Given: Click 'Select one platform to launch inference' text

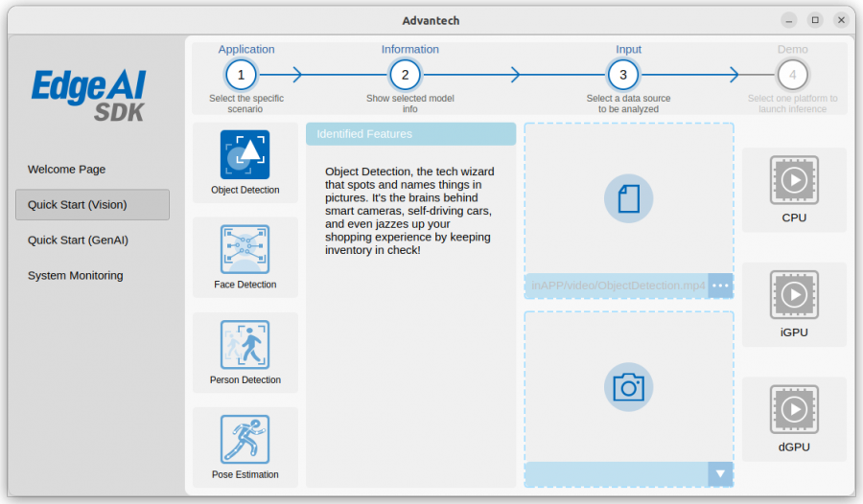Looking at the screenshot, I should coord(793,103).
